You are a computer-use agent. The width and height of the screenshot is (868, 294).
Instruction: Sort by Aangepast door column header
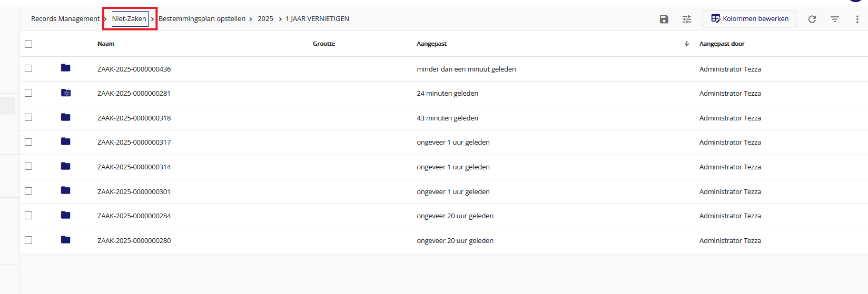(722, 44)
